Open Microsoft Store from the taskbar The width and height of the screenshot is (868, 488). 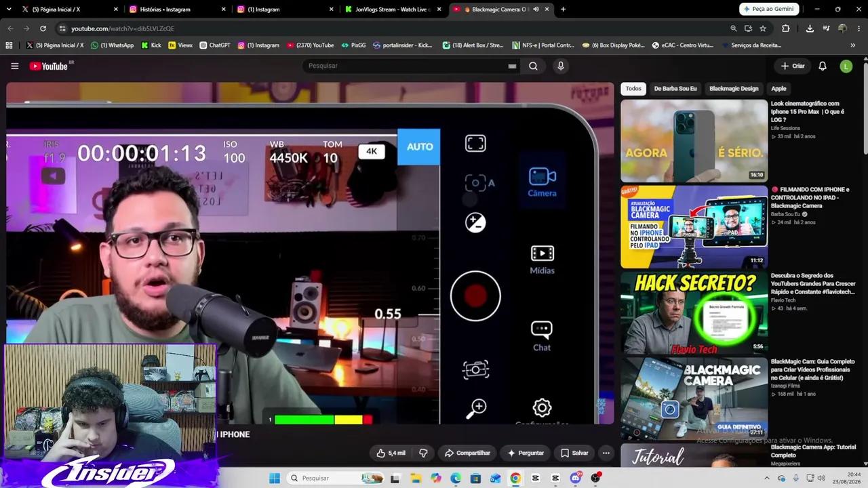coord(475,479)
